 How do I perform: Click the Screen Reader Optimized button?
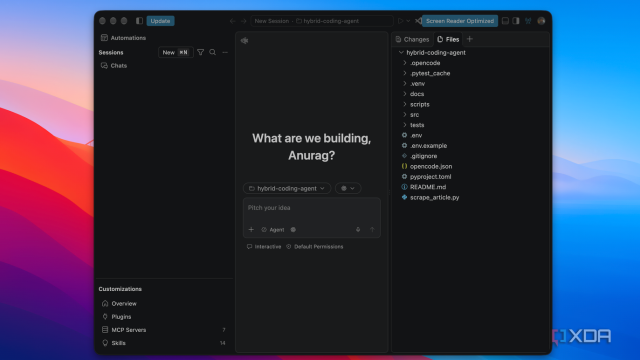(460, 21)
